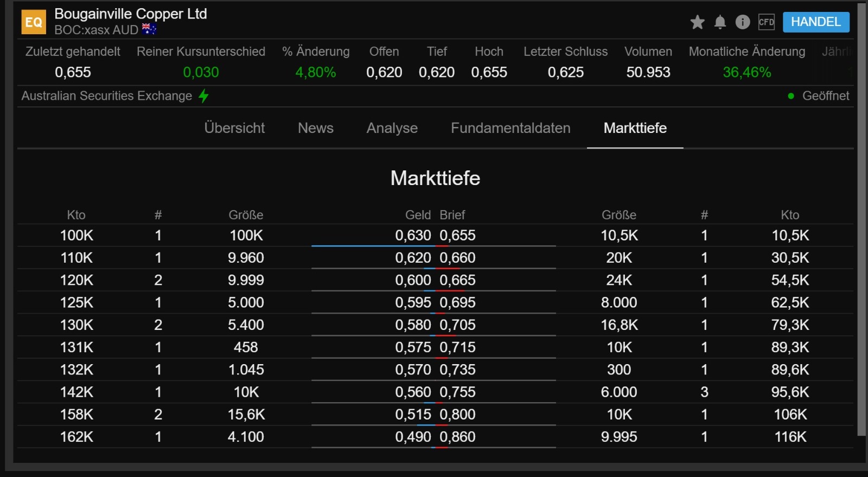Click bid size 9.999
Screen dimensions: 868x477
click(246, 280)
